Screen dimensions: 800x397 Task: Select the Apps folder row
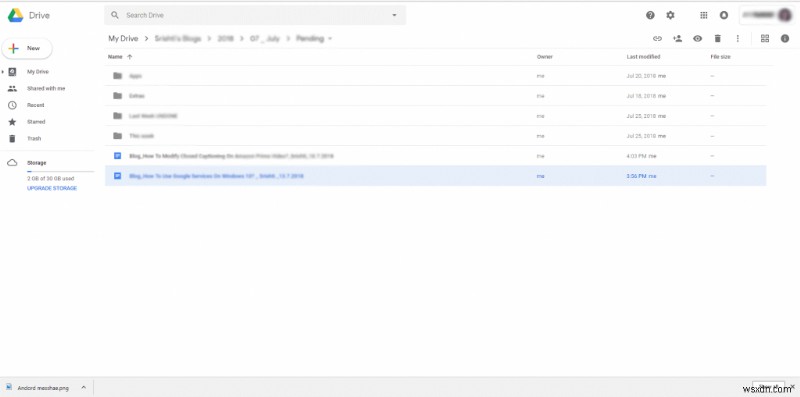click(x=435, y=76)
